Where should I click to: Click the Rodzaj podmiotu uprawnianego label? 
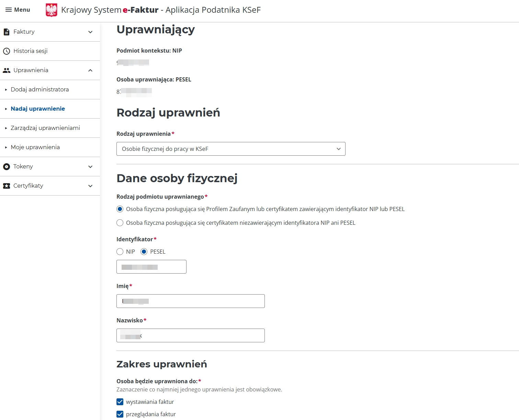tap(160, 197)
